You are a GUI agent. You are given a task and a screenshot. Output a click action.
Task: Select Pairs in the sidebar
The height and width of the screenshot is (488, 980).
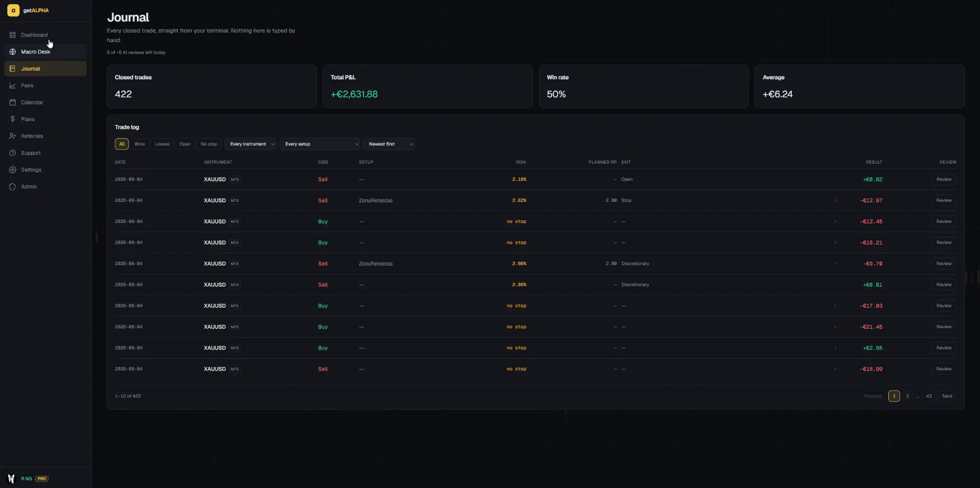[46, 86]
